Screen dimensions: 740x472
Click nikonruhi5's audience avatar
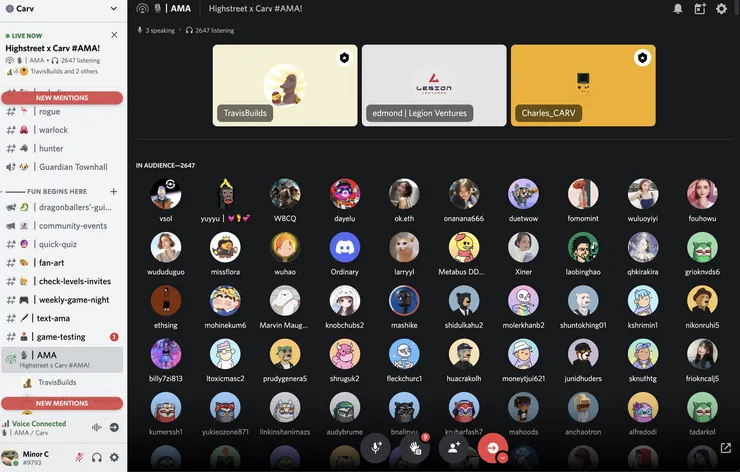click(702, 300)
